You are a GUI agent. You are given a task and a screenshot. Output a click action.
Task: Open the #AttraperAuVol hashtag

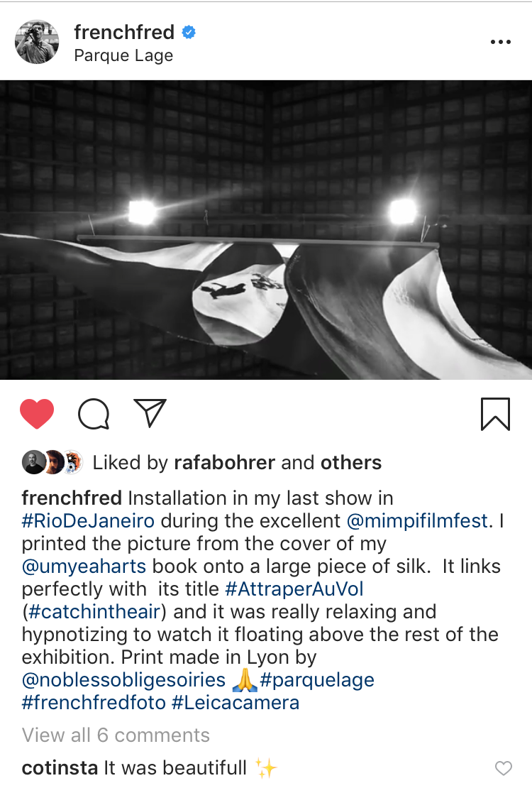pyautogui.click(x=294, y=589)
